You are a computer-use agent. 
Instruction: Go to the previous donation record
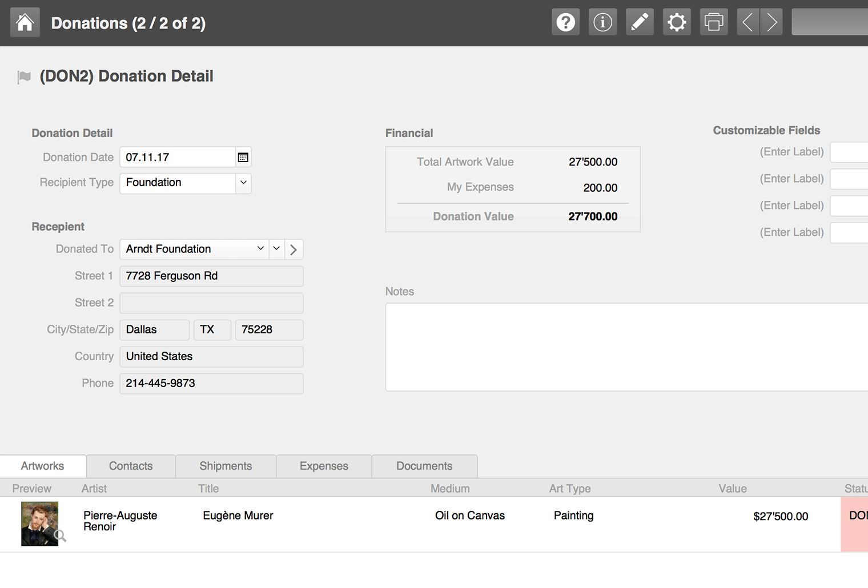point(748,22)
